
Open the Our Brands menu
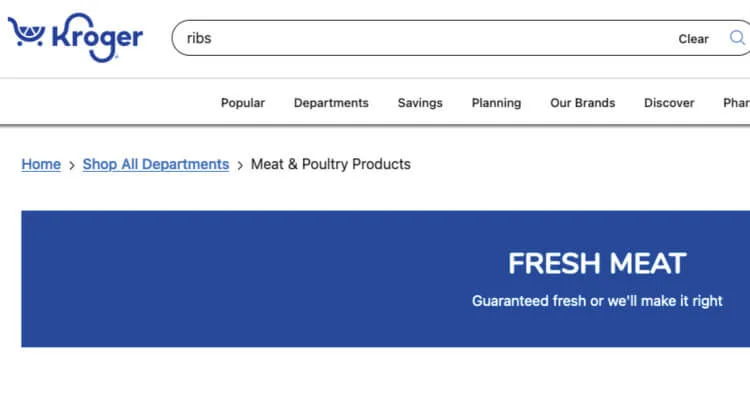pyautogui.click(x=583, y=103)
